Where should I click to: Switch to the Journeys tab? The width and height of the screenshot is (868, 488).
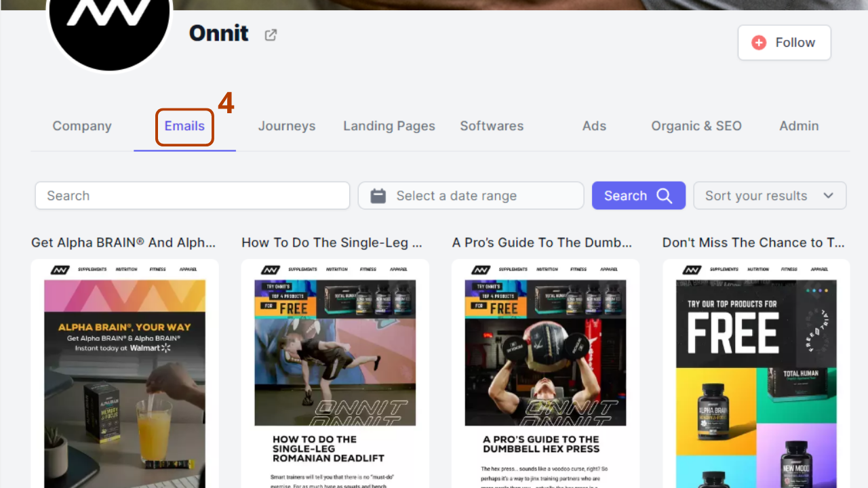287,125
